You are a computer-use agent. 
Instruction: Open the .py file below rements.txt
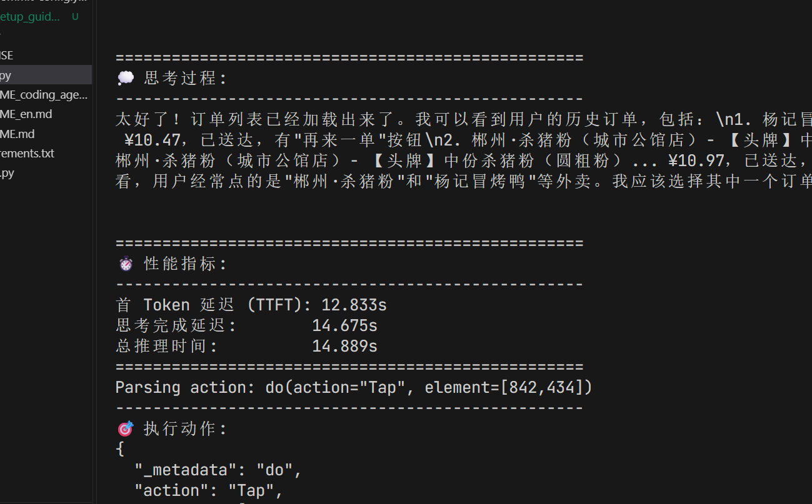[x=7, y=173]
